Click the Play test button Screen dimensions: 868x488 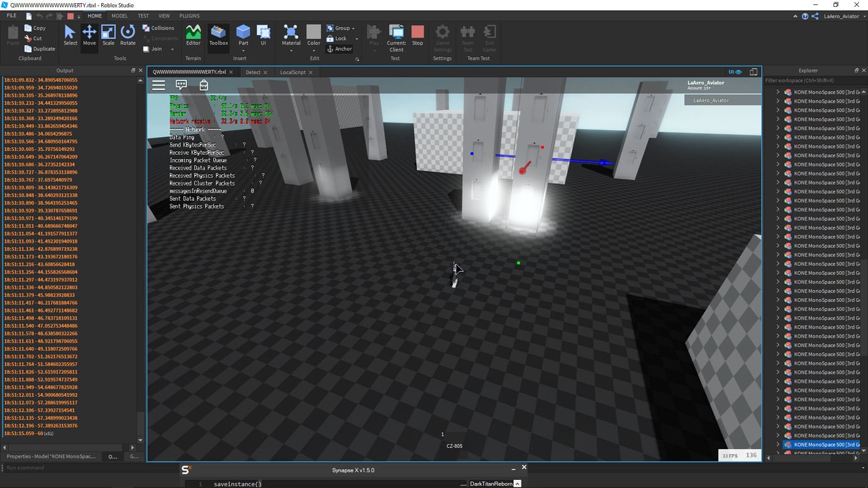[x=374, y=35]
